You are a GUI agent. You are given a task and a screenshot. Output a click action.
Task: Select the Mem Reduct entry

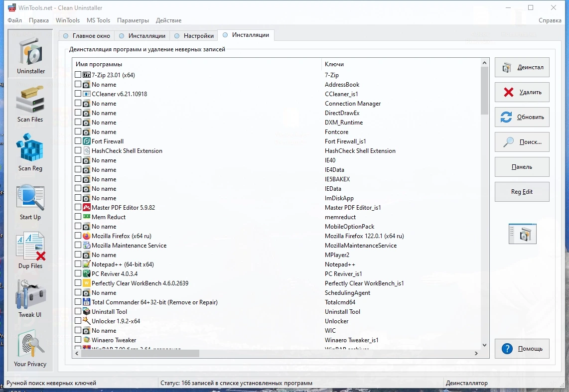pyautogui.click(x=278, y=217)
